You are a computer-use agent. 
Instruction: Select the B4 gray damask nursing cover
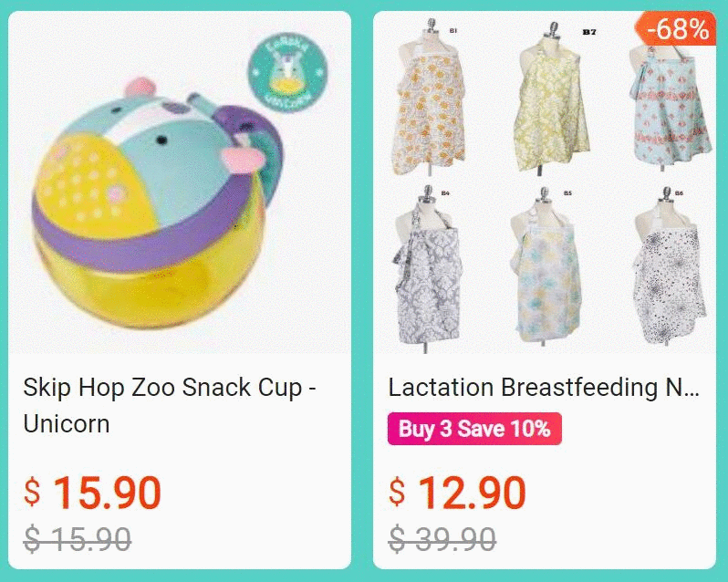pos(428,269)
